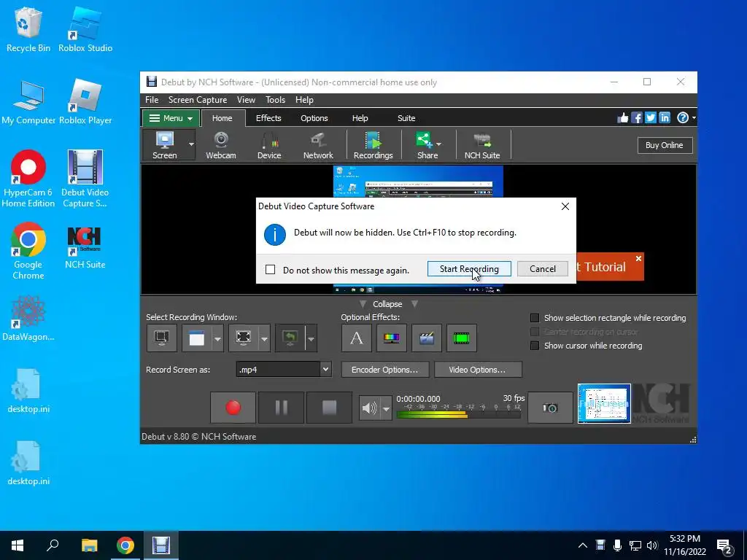Open the Tools menu
This screenshot has width=747, height=560.
[275, 99]
